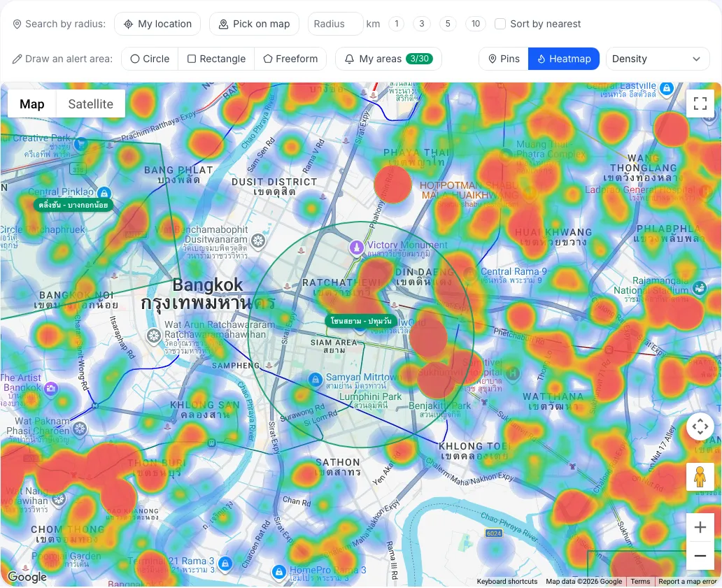Enable Sort by nearest checkbox
Viewport: 722px width, 588px height.
[500, 24]
